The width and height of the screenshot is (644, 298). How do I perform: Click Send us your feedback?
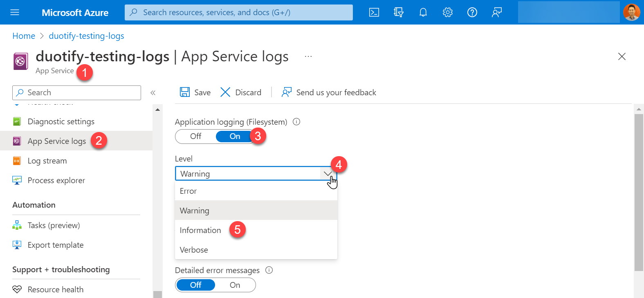[329, 92]
